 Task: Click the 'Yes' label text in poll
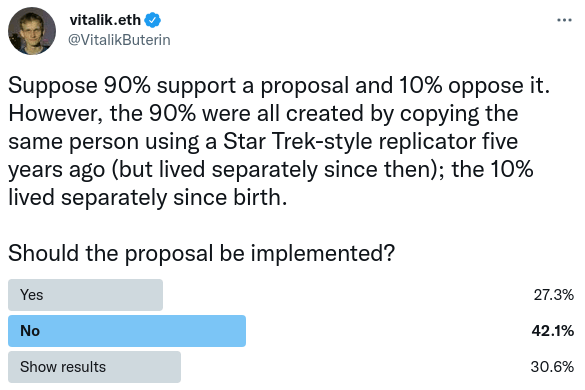31,295
